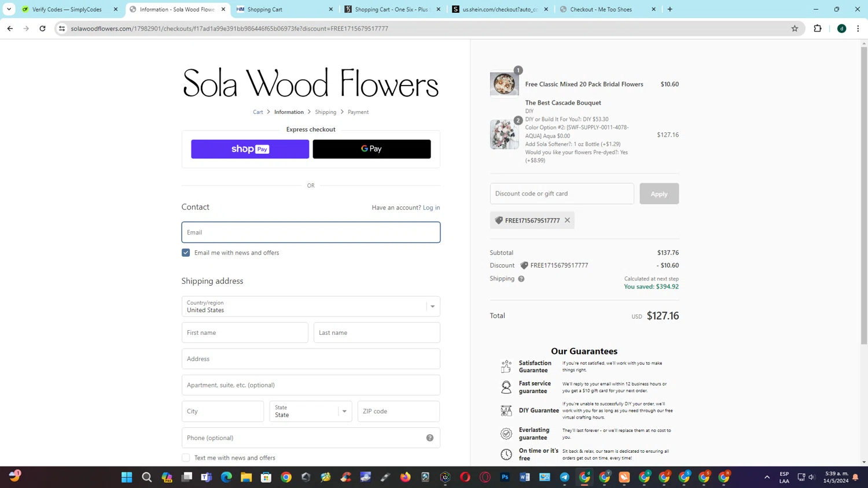Open Windows taskbar Search
The width and height of the screenshot is (868, 488).
[x=147, y=477]
